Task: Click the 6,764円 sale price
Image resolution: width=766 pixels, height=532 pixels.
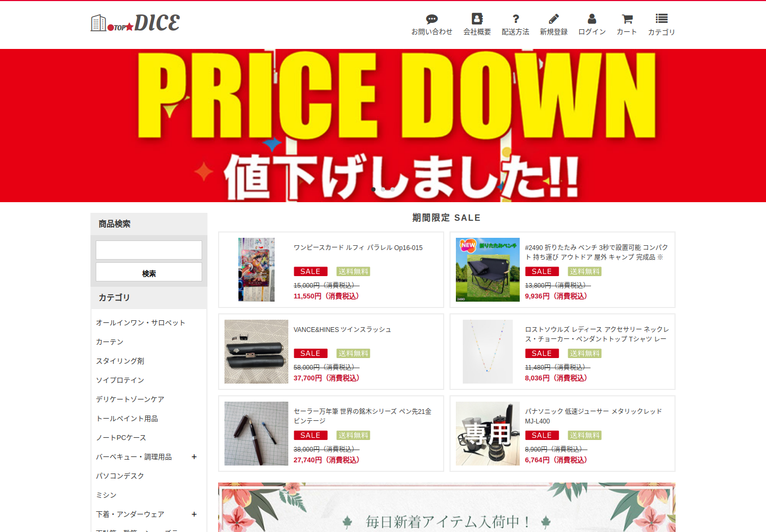Action: pyautogui.click(x=556, y=460)
